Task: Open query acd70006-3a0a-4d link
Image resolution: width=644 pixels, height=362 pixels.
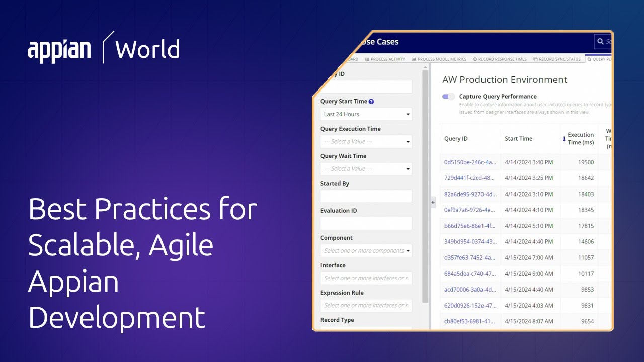Action: [x=470, y=290]
